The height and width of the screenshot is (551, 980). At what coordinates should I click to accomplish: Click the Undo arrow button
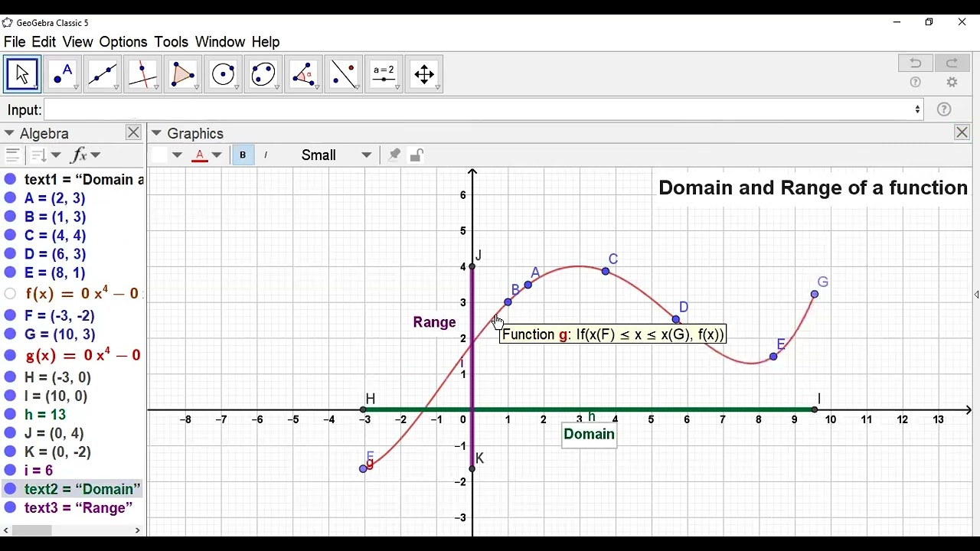(916, 63)
